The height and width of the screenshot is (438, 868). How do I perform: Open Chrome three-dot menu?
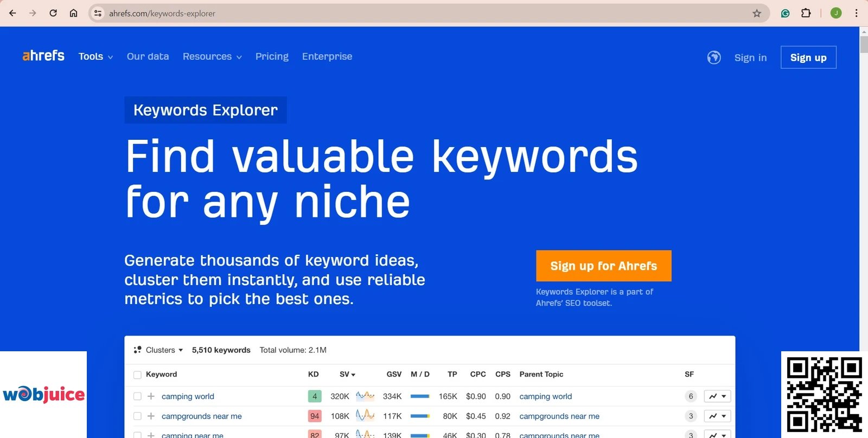tap(857, 13)
